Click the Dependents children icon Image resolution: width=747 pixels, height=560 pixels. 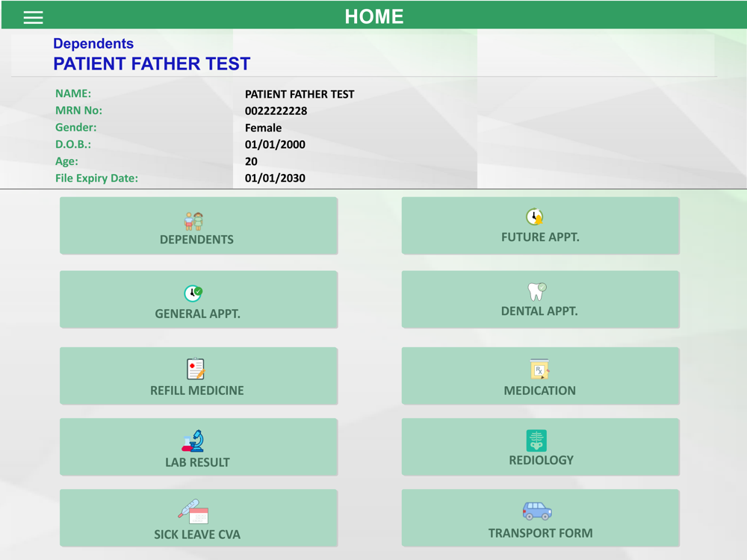(194, 221)
